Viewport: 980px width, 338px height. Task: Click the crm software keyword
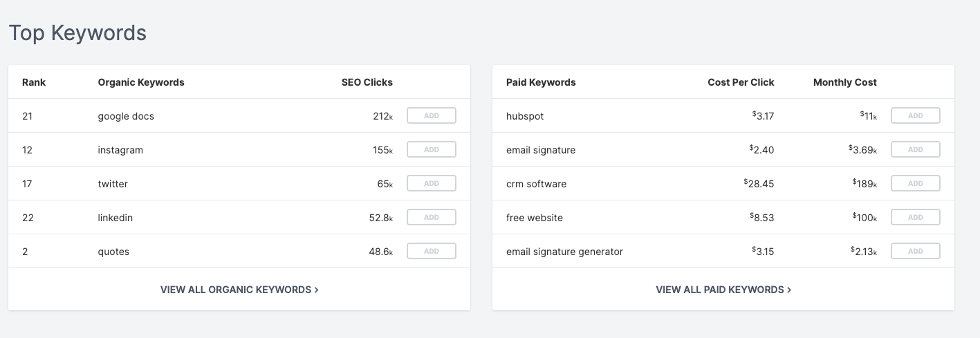(536, 184)
